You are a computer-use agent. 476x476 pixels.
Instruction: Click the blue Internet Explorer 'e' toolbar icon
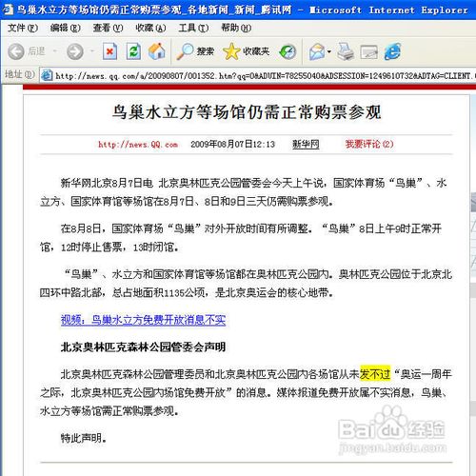coord(393,51)
